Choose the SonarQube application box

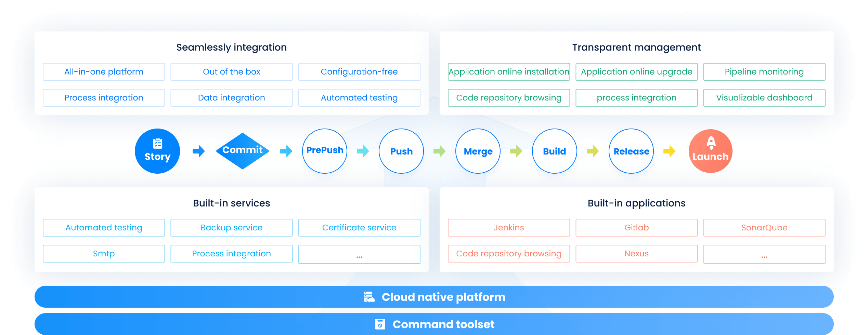(764, 228)
